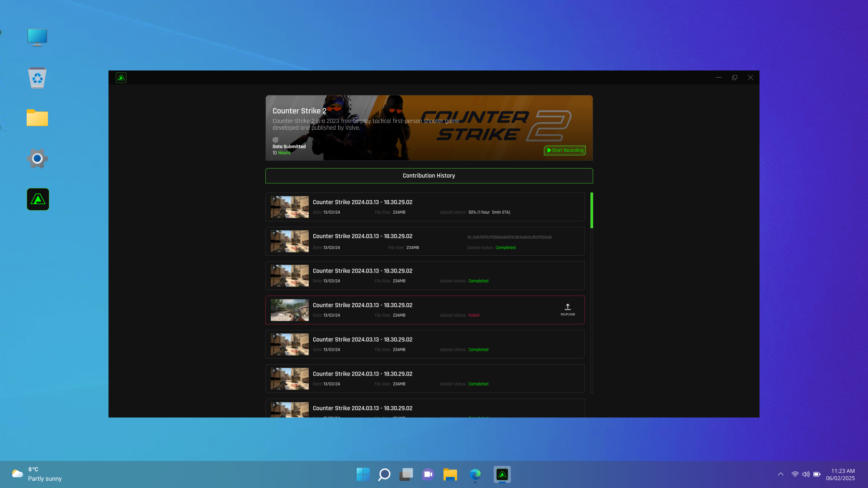The width and height of the screenshot is (868, 488).
Task: Open taskbar Search magnifier icon
Action: click(x=384, y=474)
